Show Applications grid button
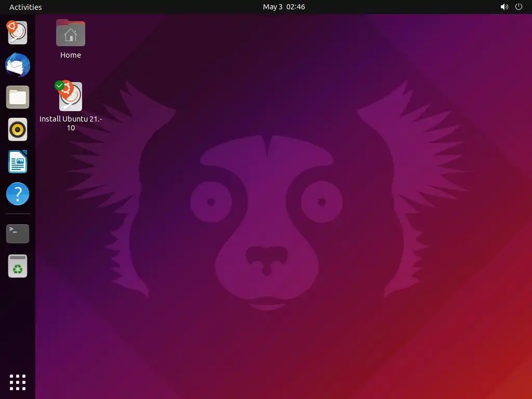This screenshot has width=532, height=399. (x=18, y=382)
